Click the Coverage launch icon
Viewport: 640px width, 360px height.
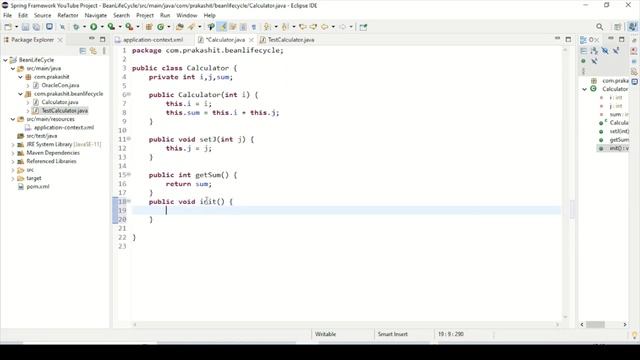click(111, 27)
